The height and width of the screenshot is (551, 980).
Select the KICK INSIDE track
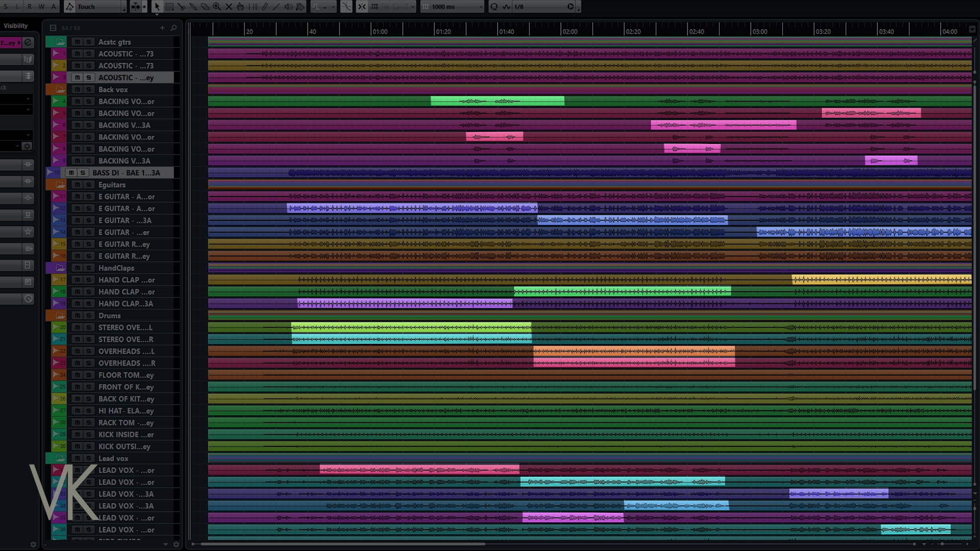(126, 435)
